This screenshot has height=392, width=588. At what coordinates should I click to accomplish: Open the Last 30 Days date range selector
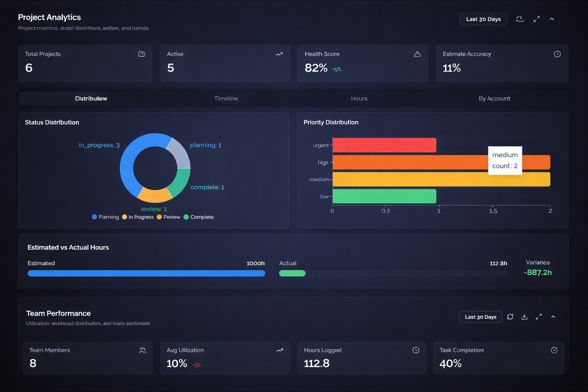click(483, 19)
